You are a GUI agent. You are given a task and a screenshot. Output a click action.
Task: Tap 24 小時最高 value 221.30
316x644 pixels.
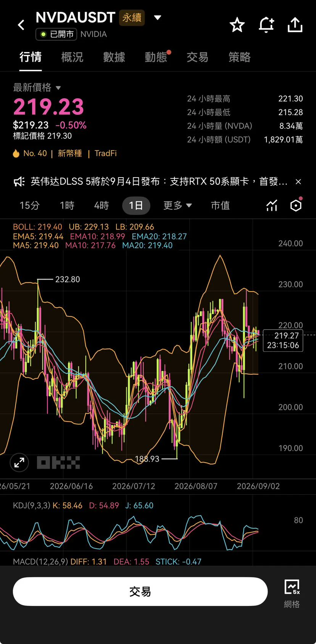point(290,99)
